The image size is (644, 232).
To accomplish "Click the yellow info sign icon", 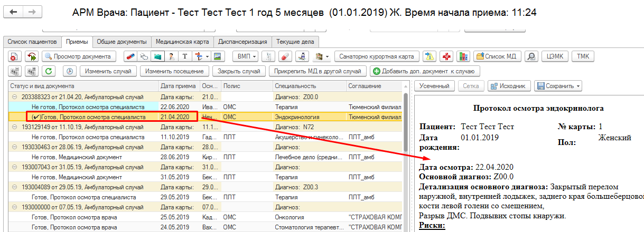I will pyautogui.click(x=431, y=56).
